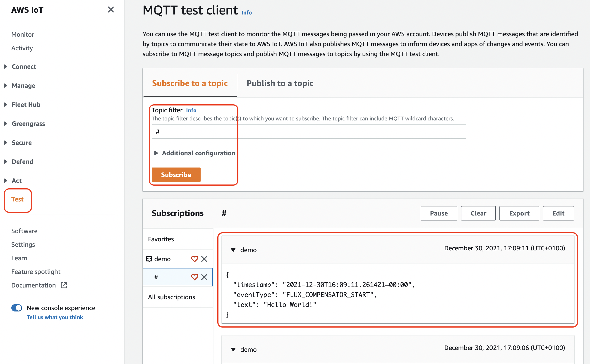This screenshot has height=364, width=590.
Task: Switch to Subscribe to a topic tab
Action: point(190,83)
